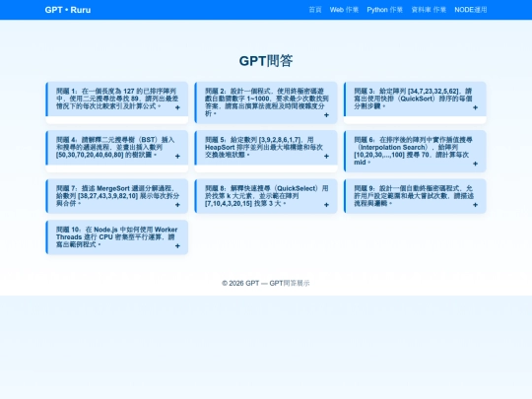532x399 pixels.
Task: Click question 5 text about HeapSort sequence
Action: coord(264,147)
